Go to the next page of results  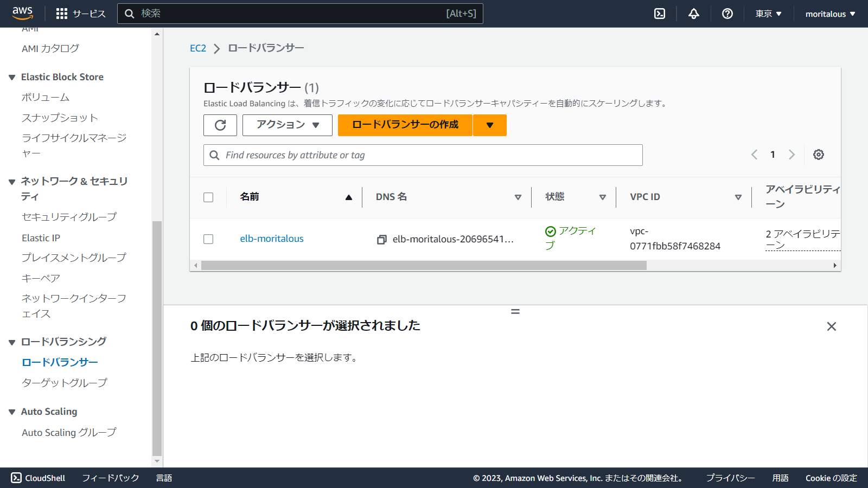point(792,155)
